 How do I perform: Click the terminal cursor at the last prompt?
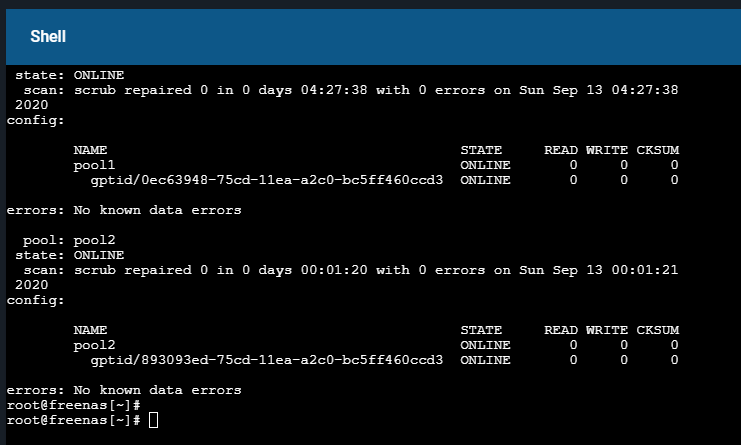tap(153, 421)
